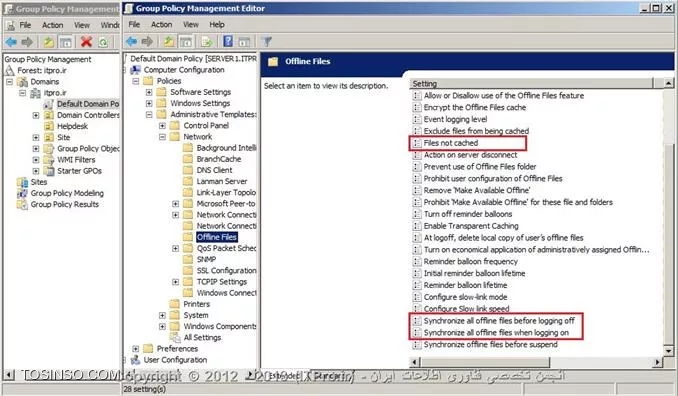Select 'Synchronize offline files before suspend' setting
The width and height of the screenshot is (678, 396).
(x=490, y=345)
